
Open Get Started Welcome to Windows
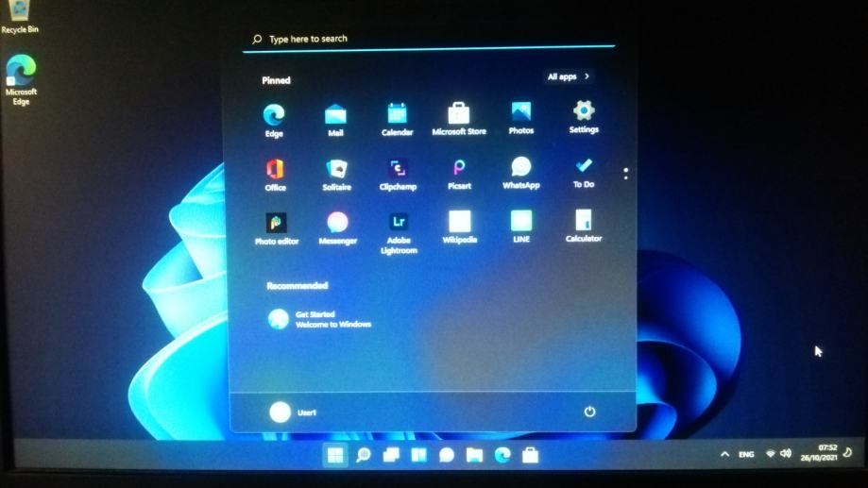tap(319, 319)
